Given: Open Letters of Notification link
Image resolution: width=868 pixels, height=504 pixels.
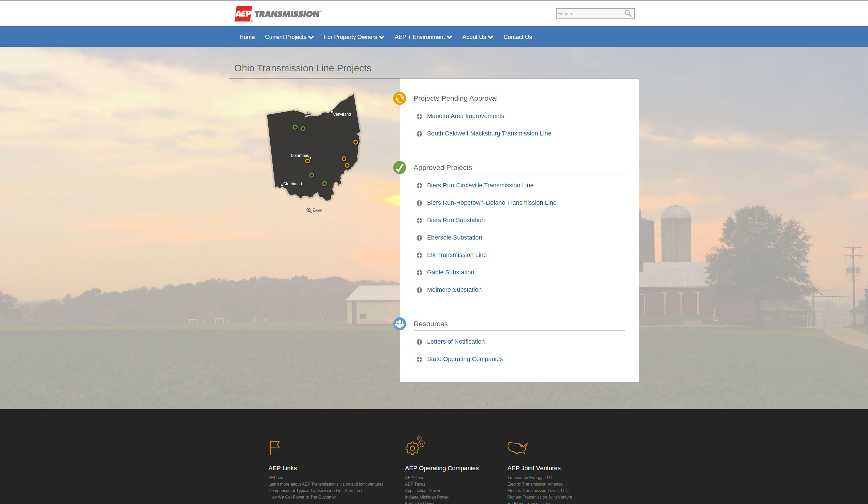Looking at the screenshot, I should [456, 342].
